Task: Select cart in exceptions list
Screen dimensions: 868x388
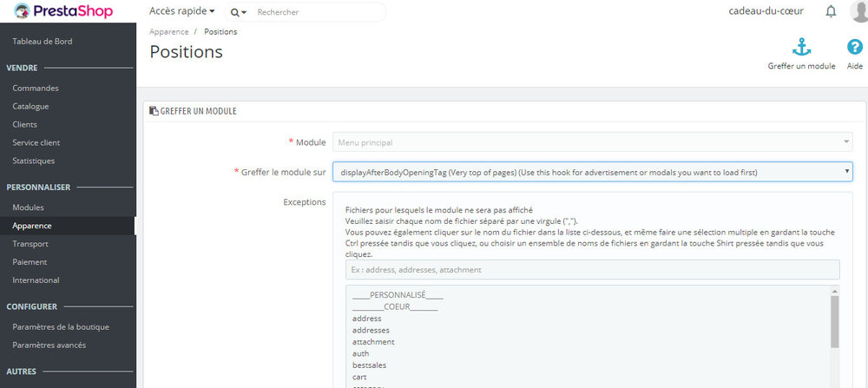Action: click(359, 377)
